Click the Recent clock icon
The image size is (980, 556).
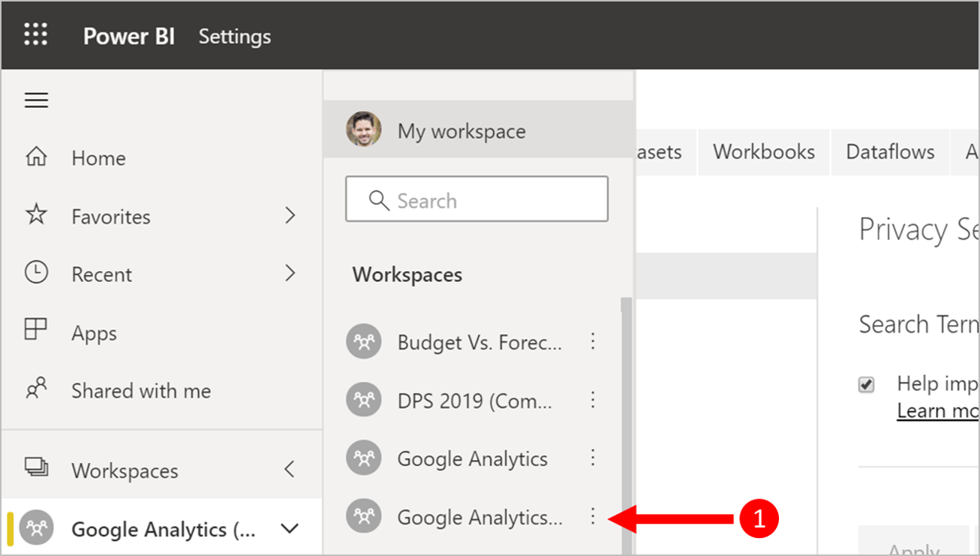(36, 274)
